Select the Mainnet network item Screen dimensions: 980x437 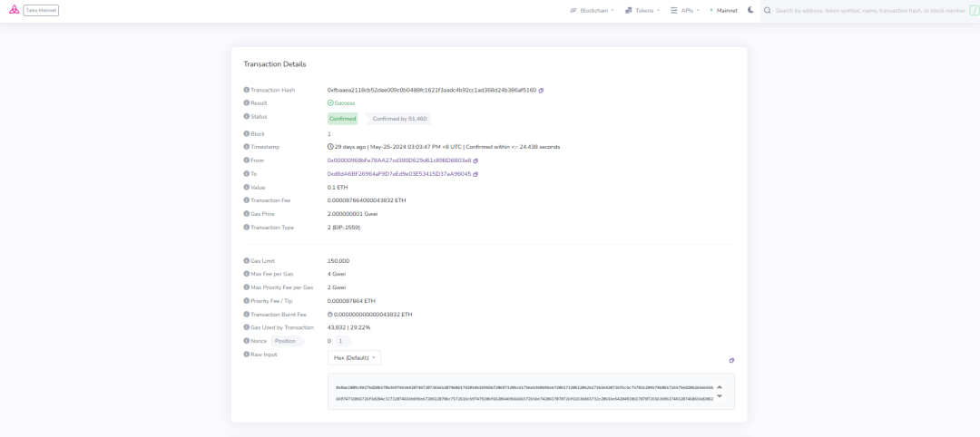click(x=724, y=10)
